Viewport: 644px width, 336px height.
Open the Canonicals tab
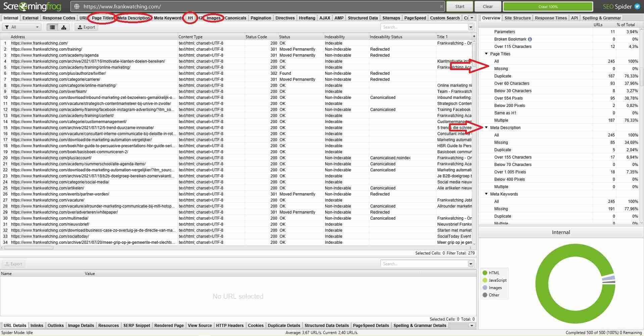point(235,18)
